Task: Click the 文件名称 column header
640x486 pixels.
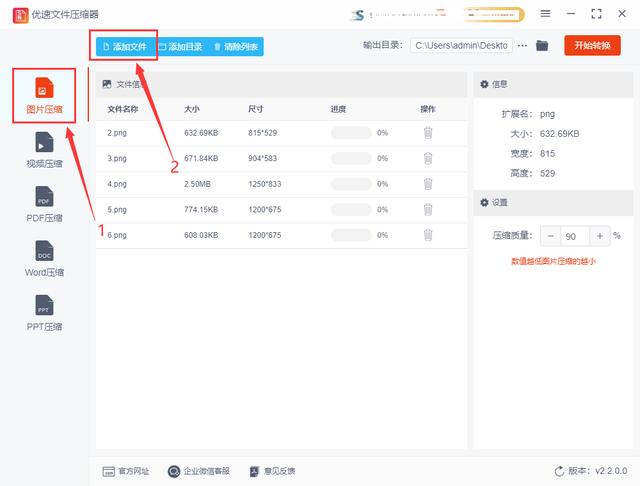Action: (x=123, y=109)
